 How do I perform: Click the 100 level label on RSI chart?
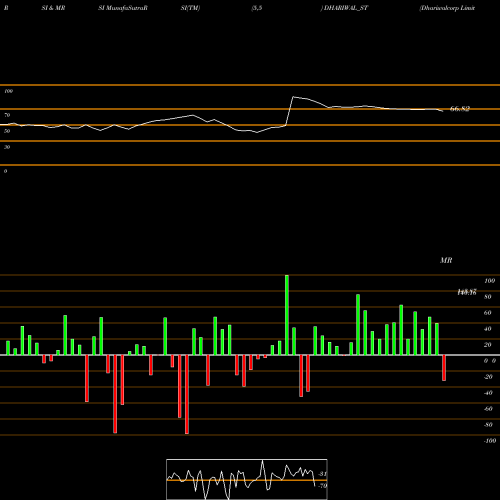point(8,91)
